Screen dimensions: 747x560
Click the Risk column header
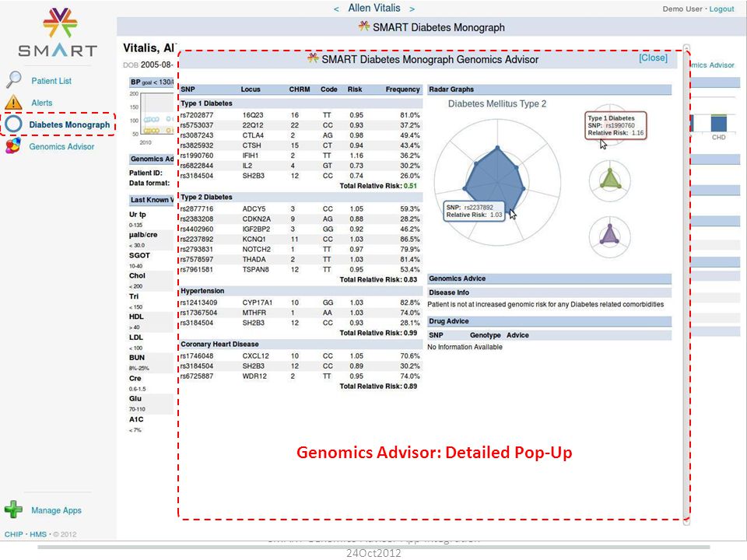(355, 89)
